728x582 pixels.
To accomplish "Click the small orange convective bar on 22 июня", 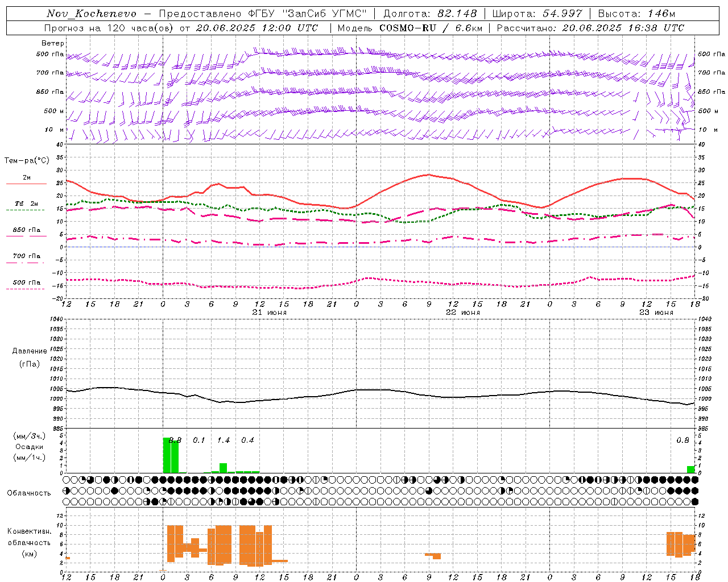I will (433, 555).
